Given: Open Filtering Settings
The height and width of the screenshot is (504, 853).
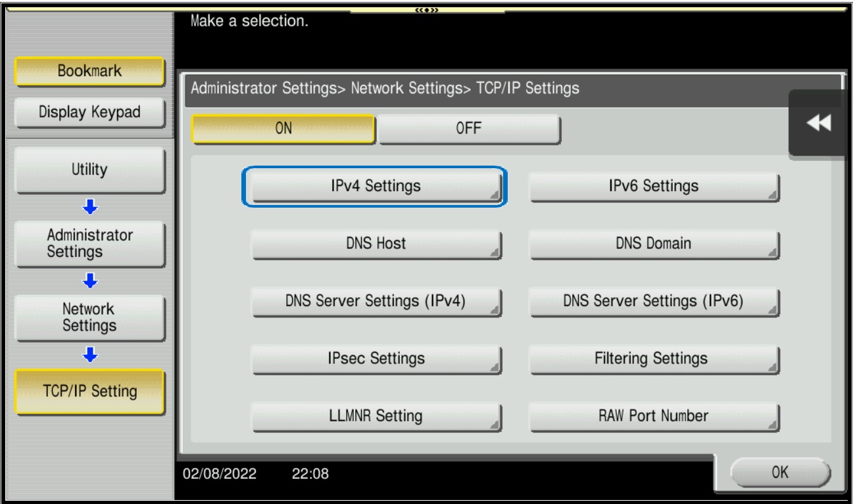Looking at the screenshot, I should (653, 359).
